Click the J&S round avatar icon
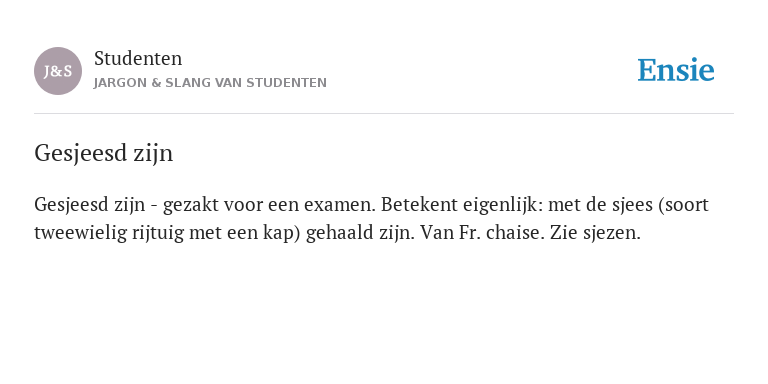Image resolution: width=768 pixels, height=384 pixels. pos(58,71)
